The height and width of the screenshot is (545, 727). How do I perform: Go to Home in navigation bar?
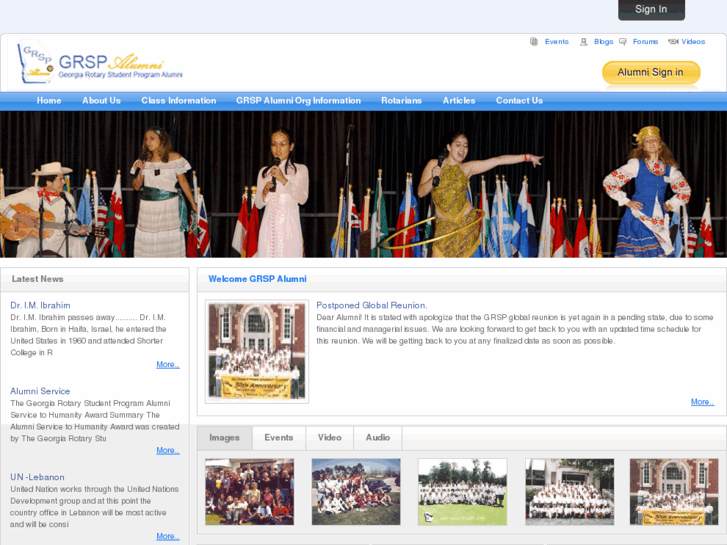tap(49, 101)
